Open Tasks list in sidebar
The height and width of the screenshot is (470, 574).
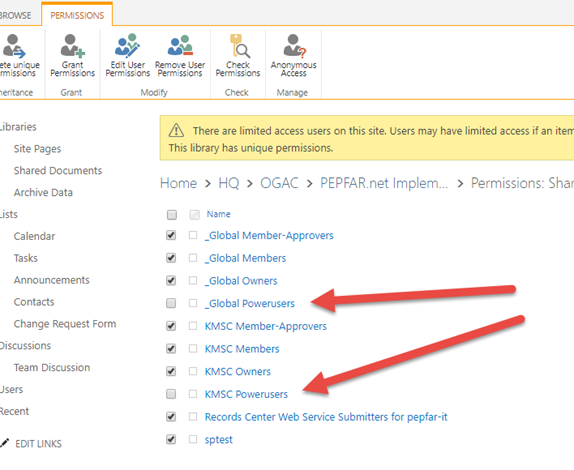point(26,258)
